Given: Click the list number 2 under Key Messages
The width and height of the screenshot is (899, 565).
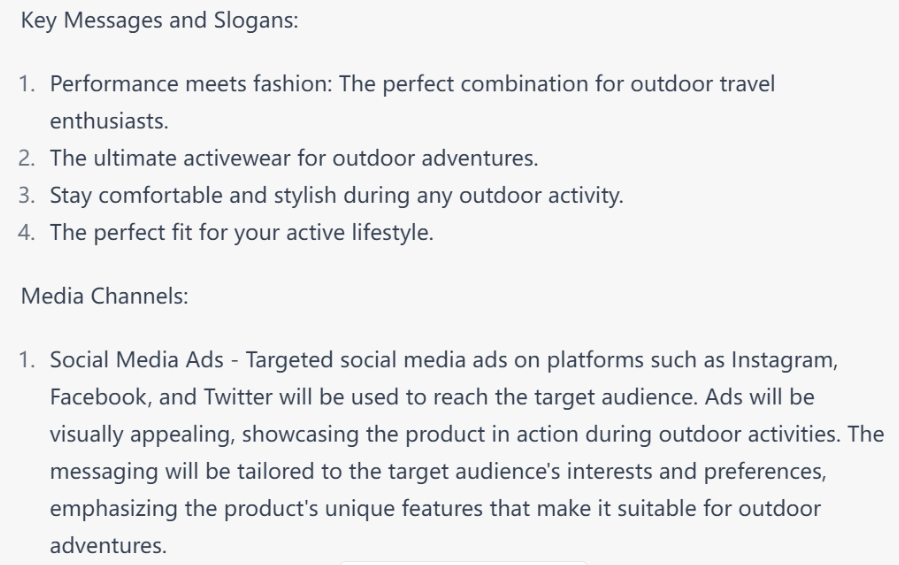Looking at the screenshot, I should [26, 158].
